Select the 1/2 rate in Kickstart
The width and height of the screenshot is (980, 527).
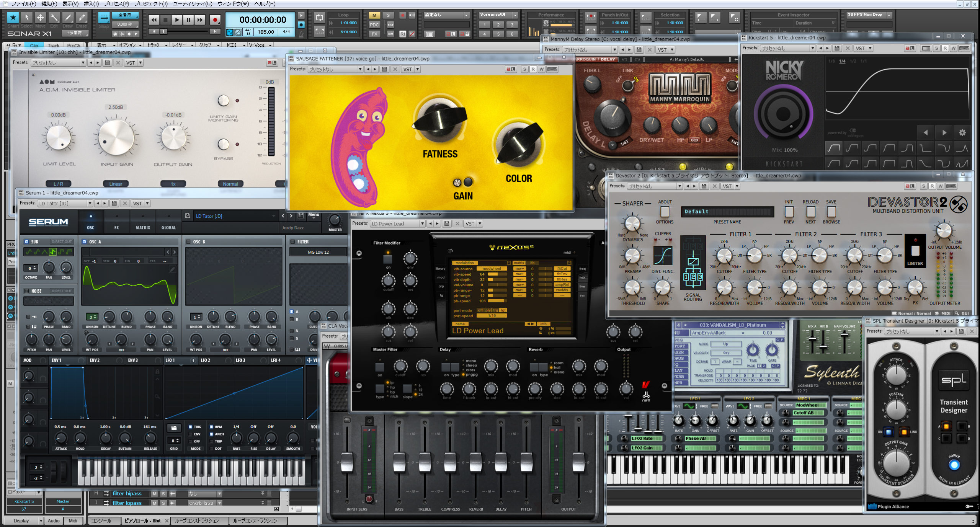pyautogui.click(x=853, y=61)
